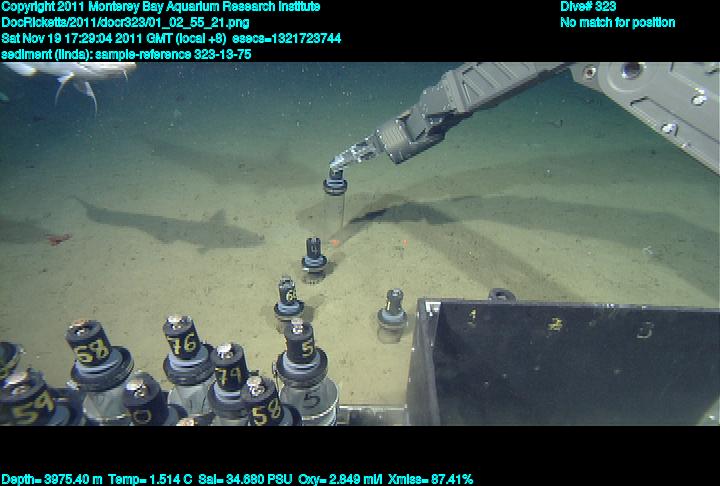720x486 pixels.
Task: Click the yellow number 2 on the black box
Action: tap(555, 324)
